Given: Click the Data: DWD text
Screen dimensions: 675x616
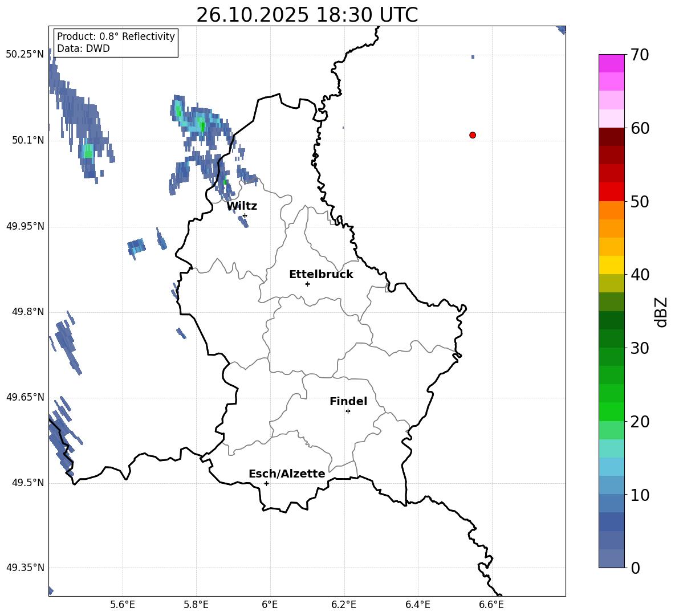Looking at the screenshot, I should coord(83,48).
